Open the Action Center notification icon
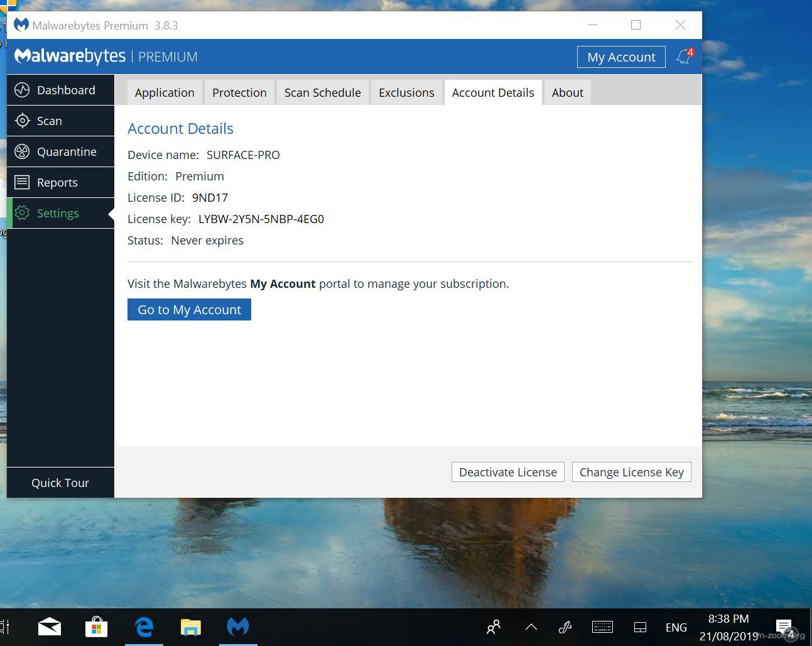Viewport: 812px width, 646px height. [784, 627]
